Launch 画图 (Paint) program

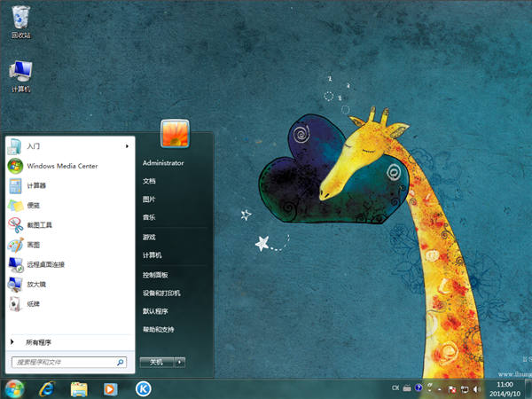(x=34, y=245)
